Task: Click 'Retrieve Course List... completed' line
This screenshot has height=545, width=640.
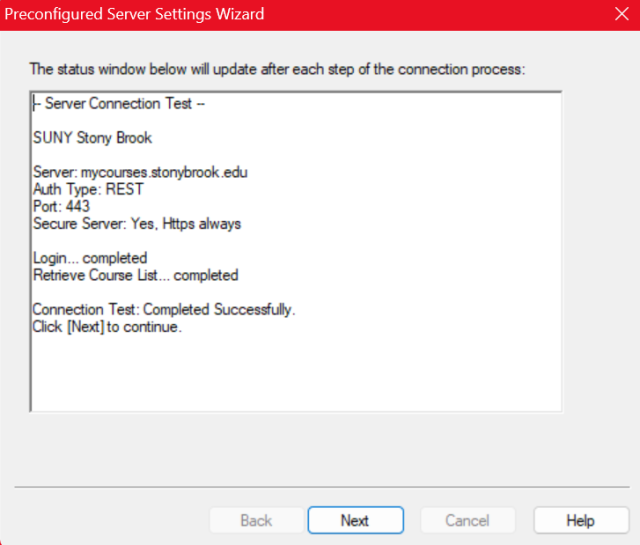Action: (136, 275)
